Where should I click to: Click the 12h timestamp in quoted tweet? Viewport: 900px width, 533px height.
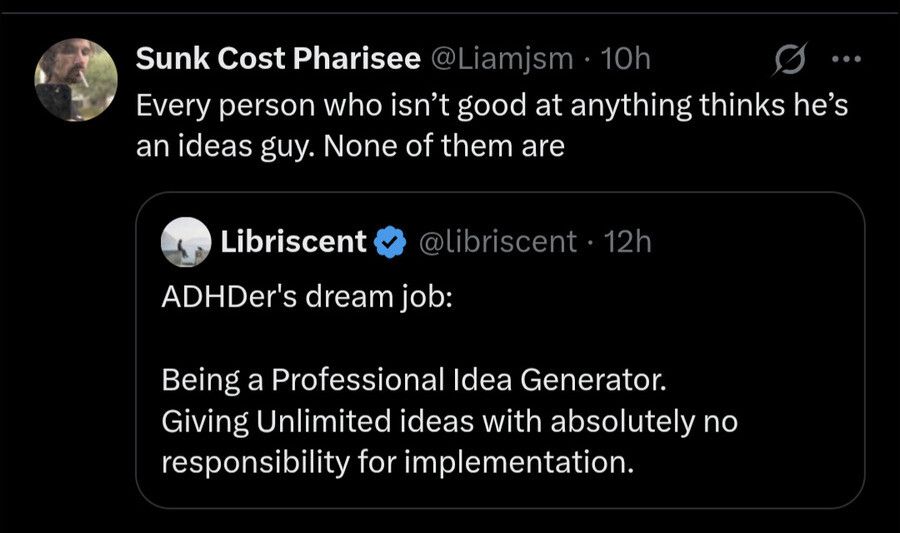[629, 241]
